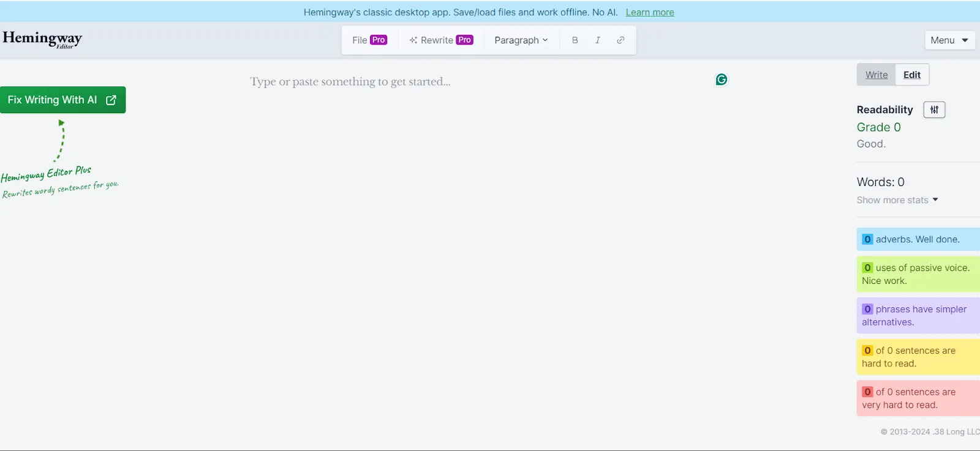Click the Readability heading
980x451 pixels.
pyautogui.click(x=884, y=110)
